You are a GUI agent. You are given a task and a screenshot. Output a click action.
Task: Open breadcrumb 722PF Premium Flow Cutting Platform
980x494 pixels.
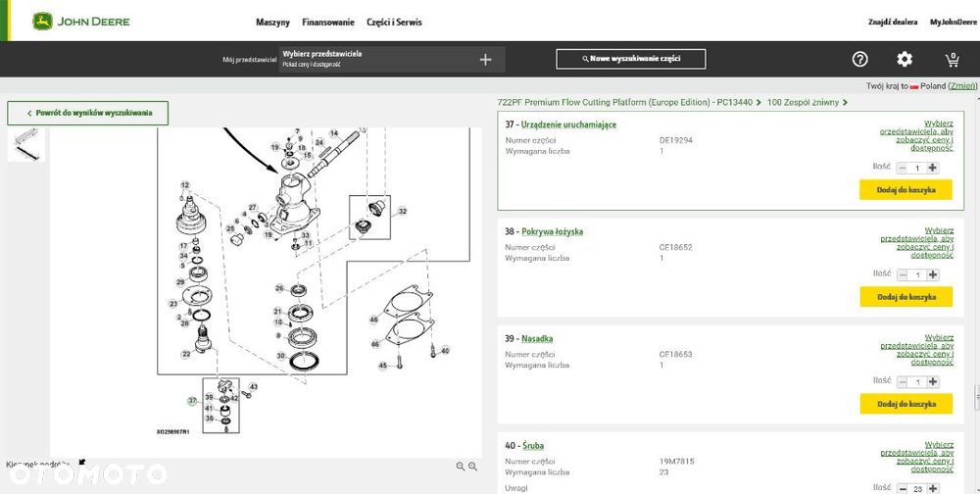pyautogui.click(x=625, y=102)
